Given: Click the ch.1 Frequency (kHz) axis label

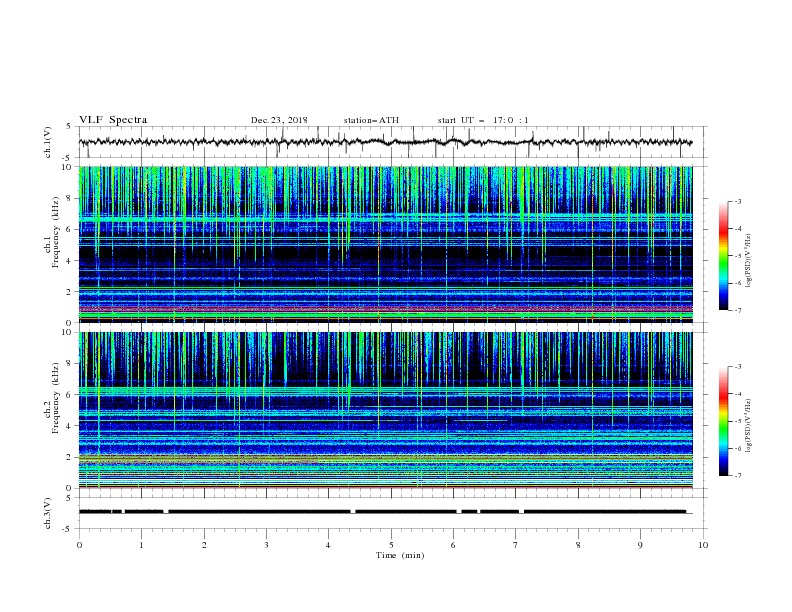Looking at the screenshot, I should coord(51,244).
